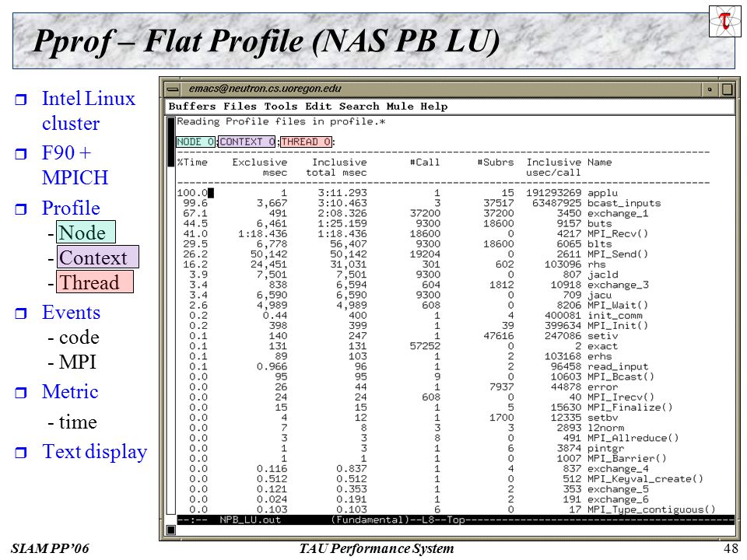Image resolution: width=747 pixels, height=560 pixels.
Task: Click the bottom scrollbar square button
Action: [x=171, y=530]
